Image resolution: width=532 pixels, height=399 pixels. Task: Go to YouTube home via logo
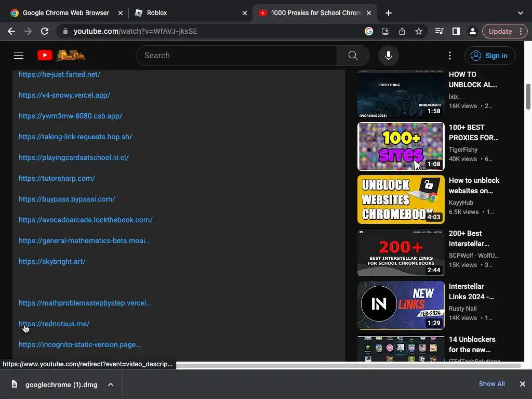point(61,55)
